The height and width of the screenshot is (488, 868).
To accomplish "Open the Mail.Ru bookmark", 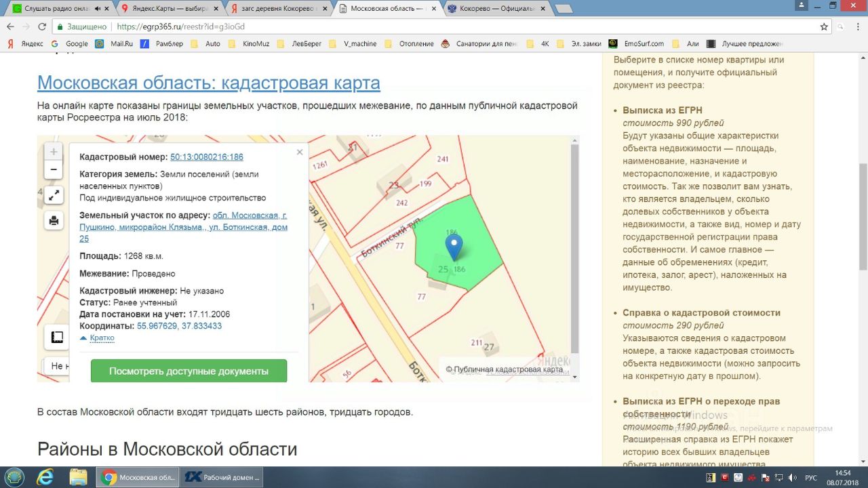I will pyautogui.click(x=115, y=43).
